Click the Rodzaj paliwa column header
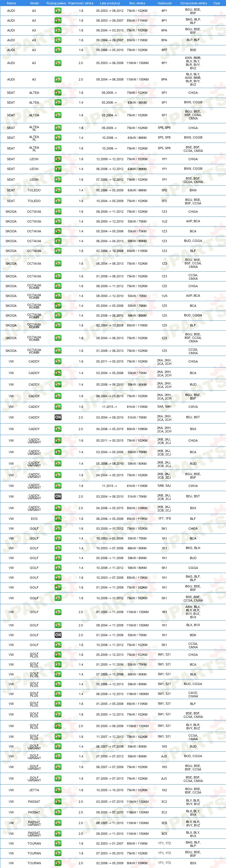The width and height of the screenshot is (226, 868). pos(56,3)
